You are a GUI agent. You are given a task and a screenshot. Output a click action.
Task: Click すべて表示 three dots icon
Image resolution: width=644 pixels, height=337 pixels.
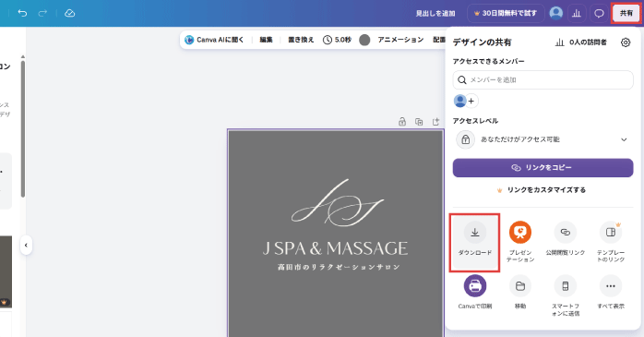611,285
